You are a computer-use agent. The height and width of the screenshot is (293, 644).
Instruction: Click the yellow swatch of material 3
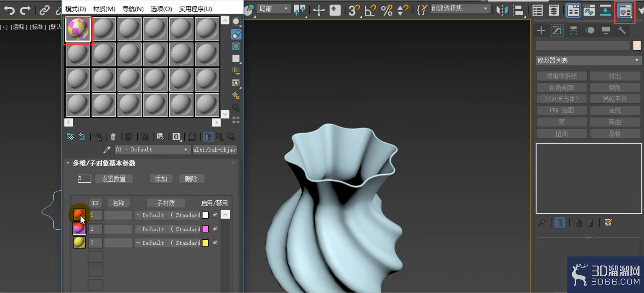click(x=205, y=243)
